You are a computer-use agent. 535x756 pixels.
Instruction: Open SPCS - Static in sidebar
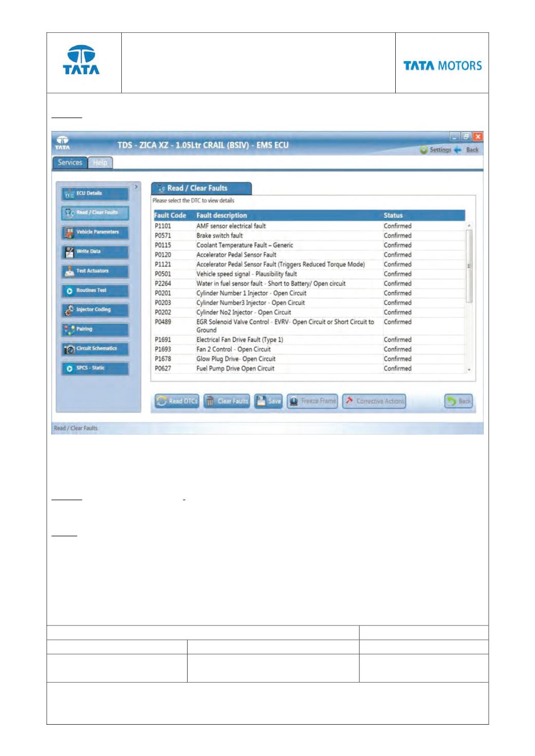point(95,368)
